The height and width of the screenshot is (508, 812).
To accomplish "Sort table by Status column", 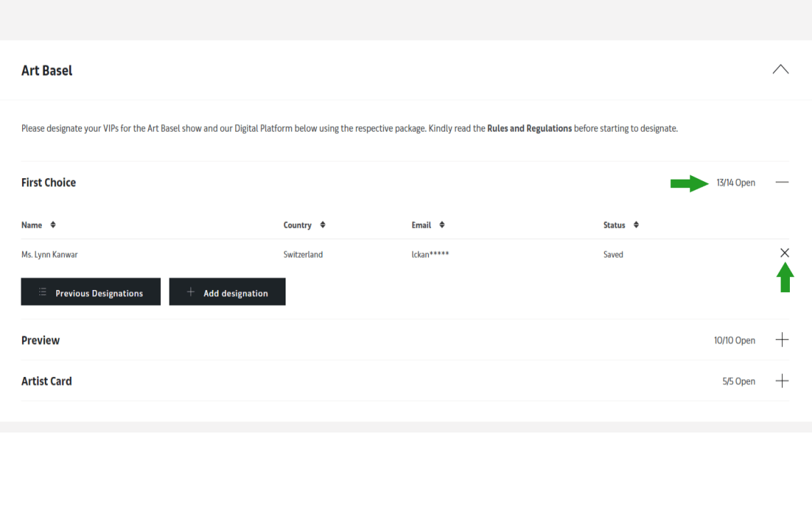I will (x=636, y=224).
